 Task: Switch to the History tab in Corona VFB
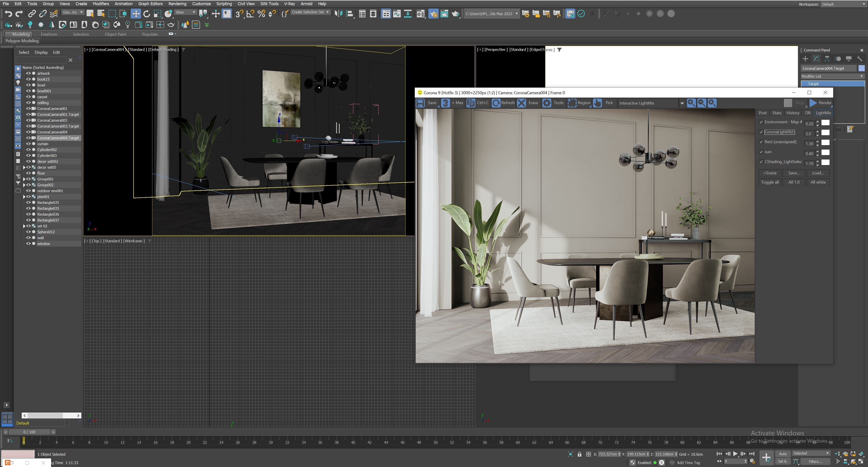[793, 113]
